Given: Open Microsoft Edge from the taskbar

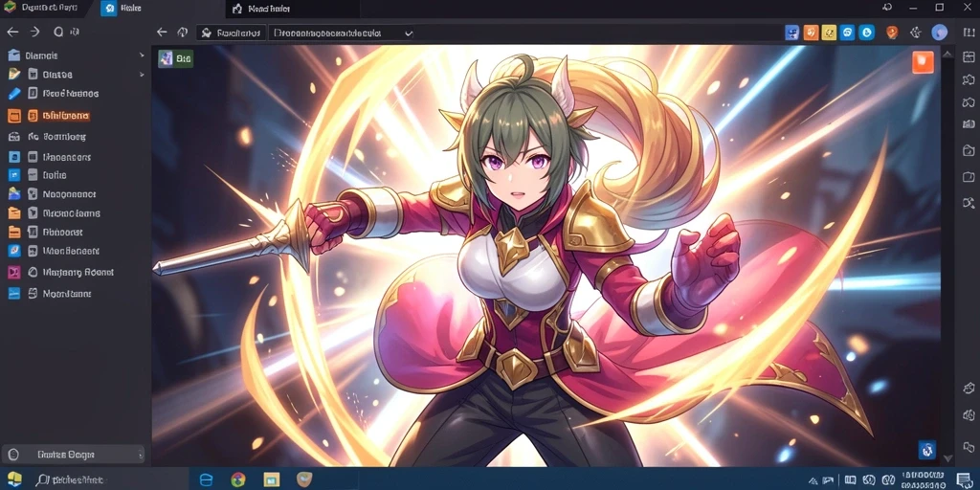Looking at the screenshot, I should point(206,480).
